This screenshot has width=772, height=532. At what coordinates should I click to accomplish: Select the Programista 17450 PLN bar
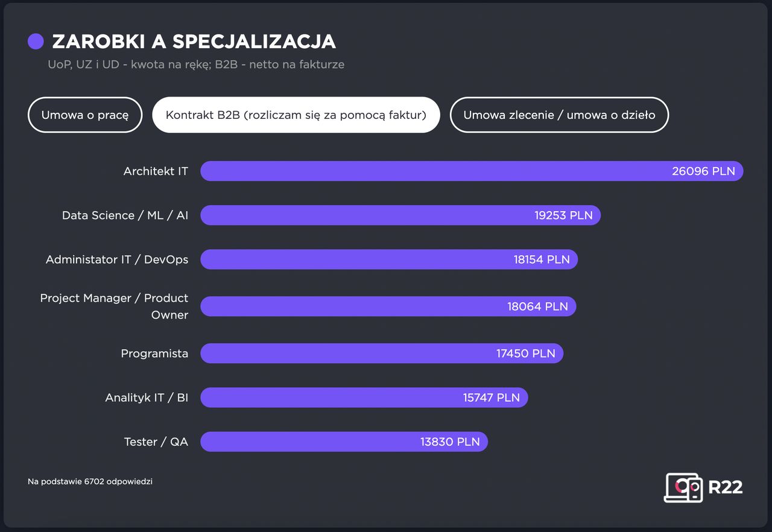click(381, 353)
